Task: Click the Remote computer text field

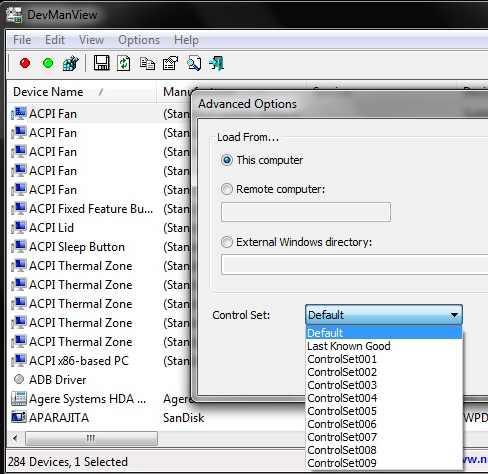Action: pos(306,212)
